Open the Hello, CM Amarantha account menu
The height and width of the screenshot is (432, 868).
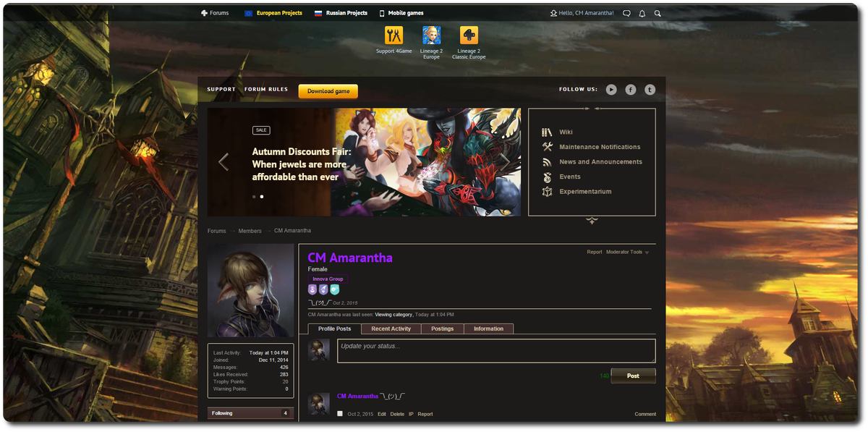[582, 13]
